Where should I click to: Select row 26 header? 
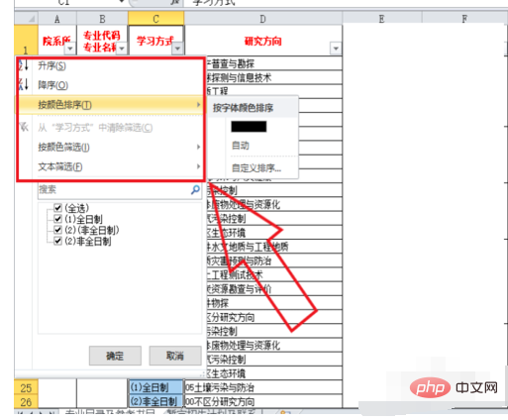(26, 401)
